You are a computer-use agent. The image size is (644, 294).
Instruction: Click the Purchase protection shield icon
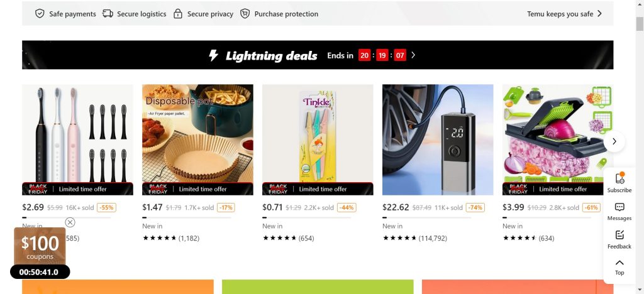point(245,14)
